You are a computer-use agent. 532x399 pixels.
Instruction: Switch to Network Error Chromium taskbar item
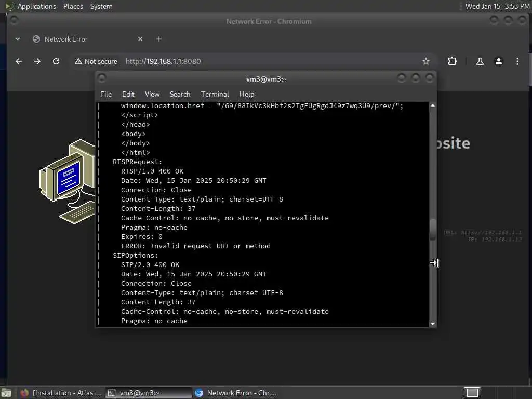click(236, 393)
